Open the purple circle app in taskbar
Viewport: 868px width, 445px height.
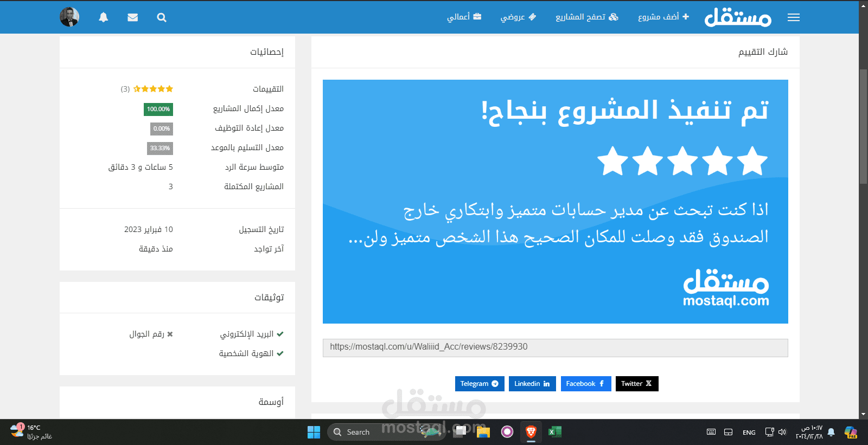(507, 432)
